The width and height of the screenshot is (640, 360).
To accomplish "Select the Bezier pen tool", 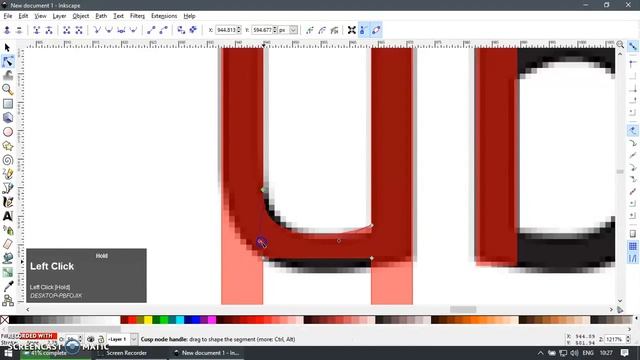I will [x=7, y=188].
